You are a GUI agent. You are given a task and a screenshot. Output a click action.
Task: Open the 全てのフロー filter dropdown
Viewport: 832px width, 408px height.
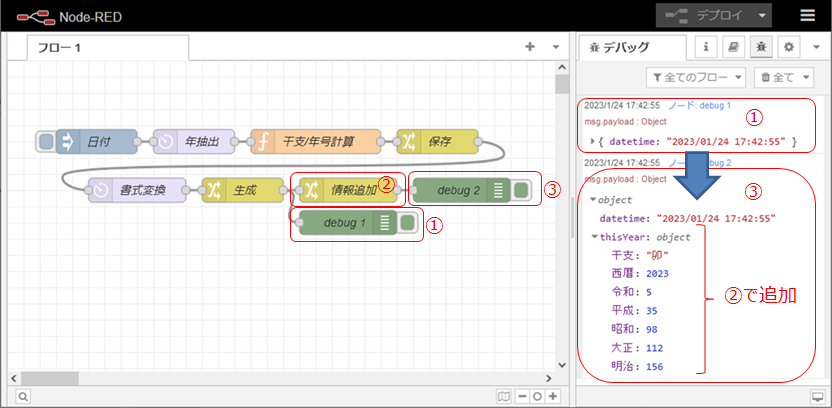(695, 77)
